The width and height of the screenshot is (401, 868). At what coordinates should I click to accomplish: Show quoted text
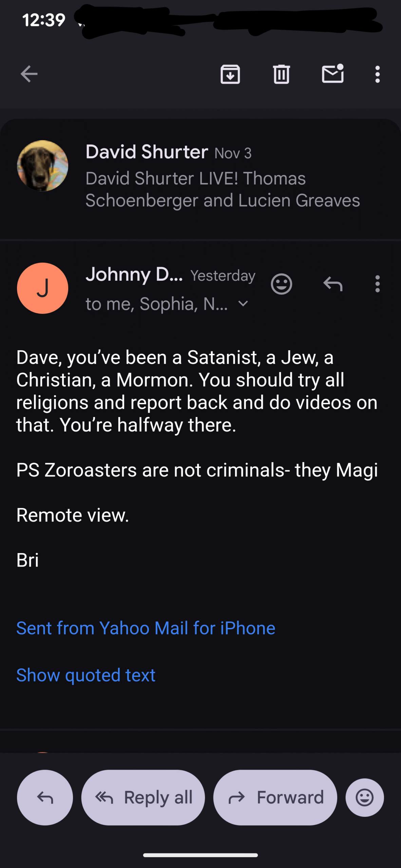click(86, 675)
